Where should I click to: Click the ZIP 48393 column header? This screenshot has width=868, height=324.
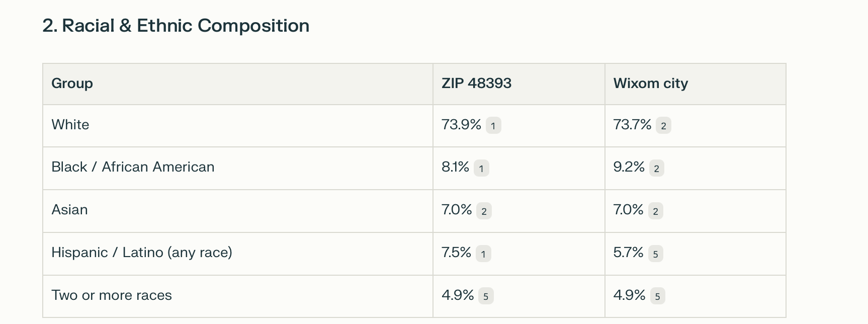[x=476, y=84]
